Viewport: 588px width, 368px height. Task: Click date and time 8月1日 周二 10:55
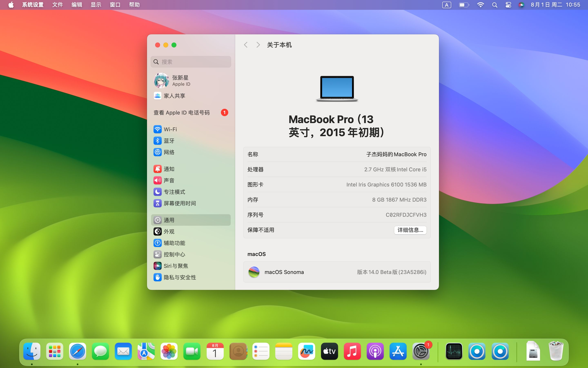(556, 5)
